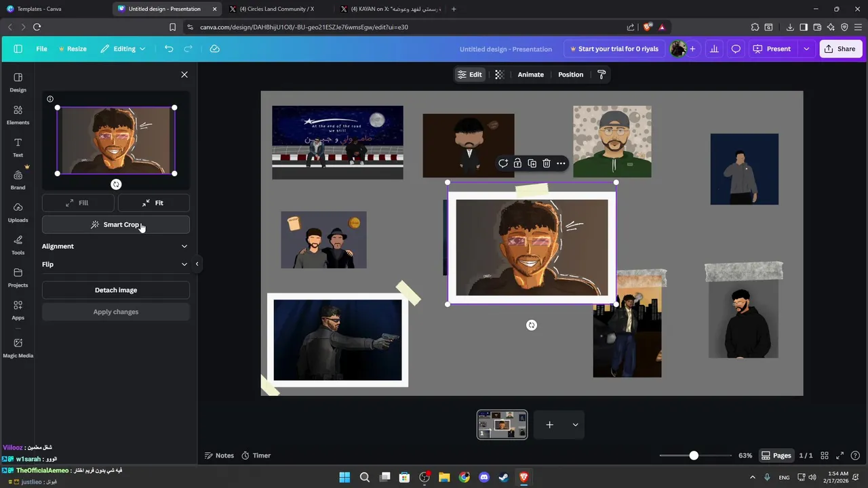The height and width of the screenshot is (488, 868).
Task: Collapse the side panel with arrow handle
Action: click(x=197, y=264)
